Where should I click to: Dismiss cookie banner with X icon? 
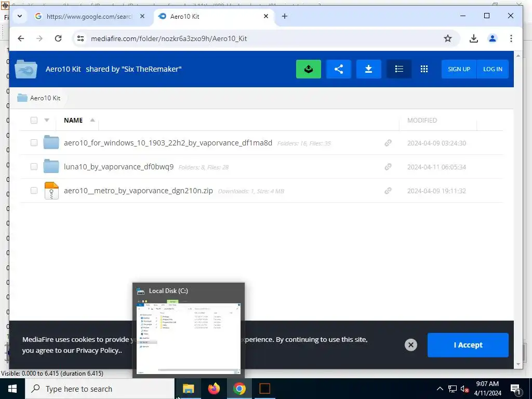point(410,345)
